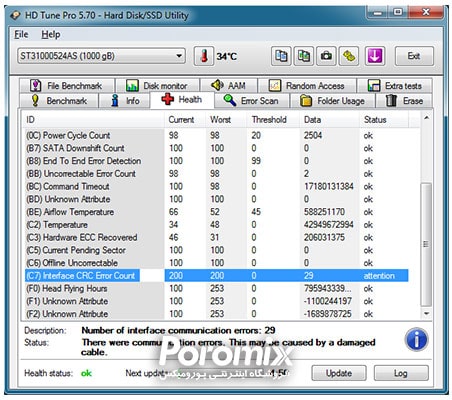The image size is (452, 400).
Task: Click the Threshold column header
Action: tap(273, 120)
